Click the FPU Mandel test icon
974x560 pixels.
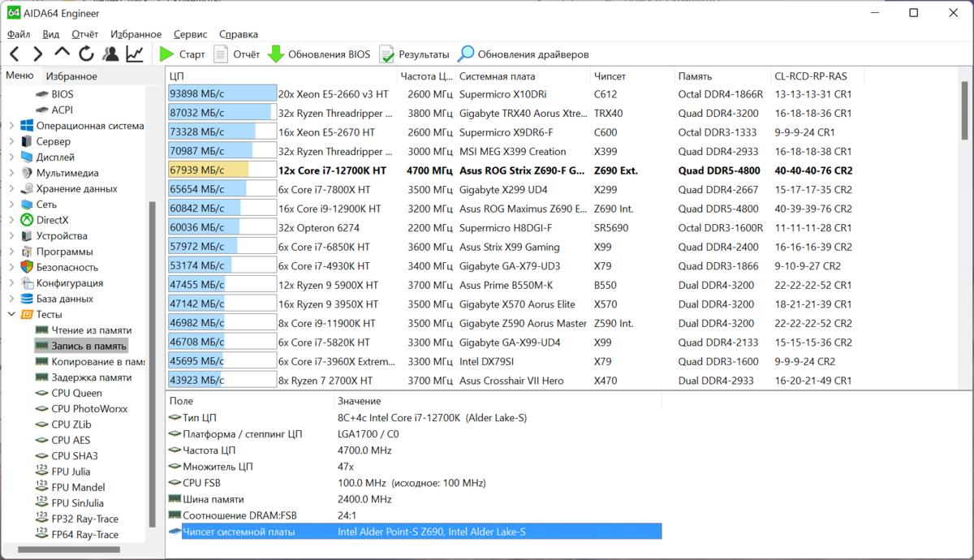pos(42,487)
